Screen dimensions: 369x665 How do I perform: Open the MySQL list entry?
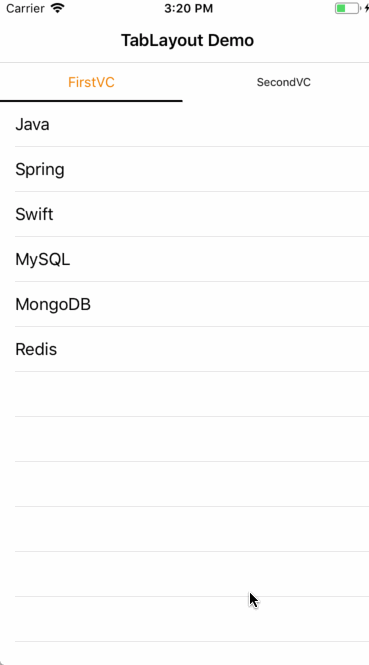[184, 259]
